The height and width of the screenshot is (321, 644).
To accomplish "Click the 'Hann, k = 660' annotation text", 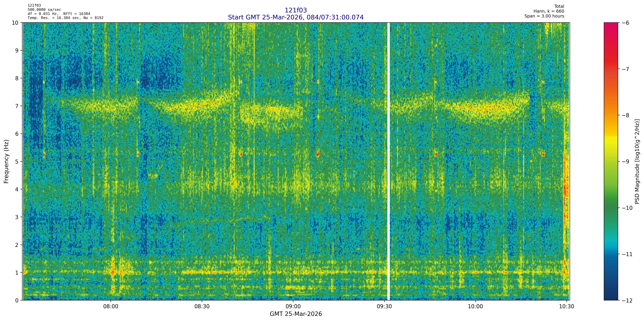I will tap(549, 11).
